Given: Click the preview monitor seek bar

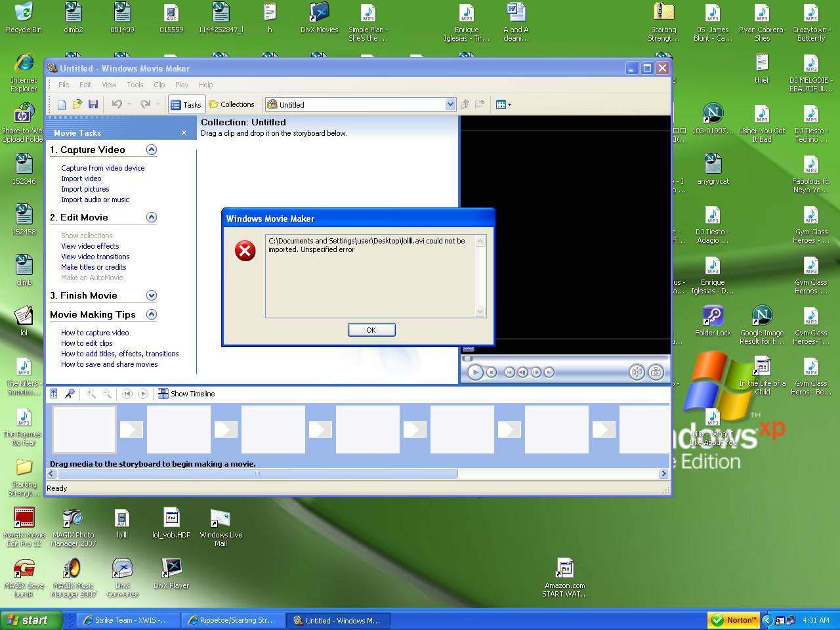Looking at the screenshot, I should click(x=565, y=358).
